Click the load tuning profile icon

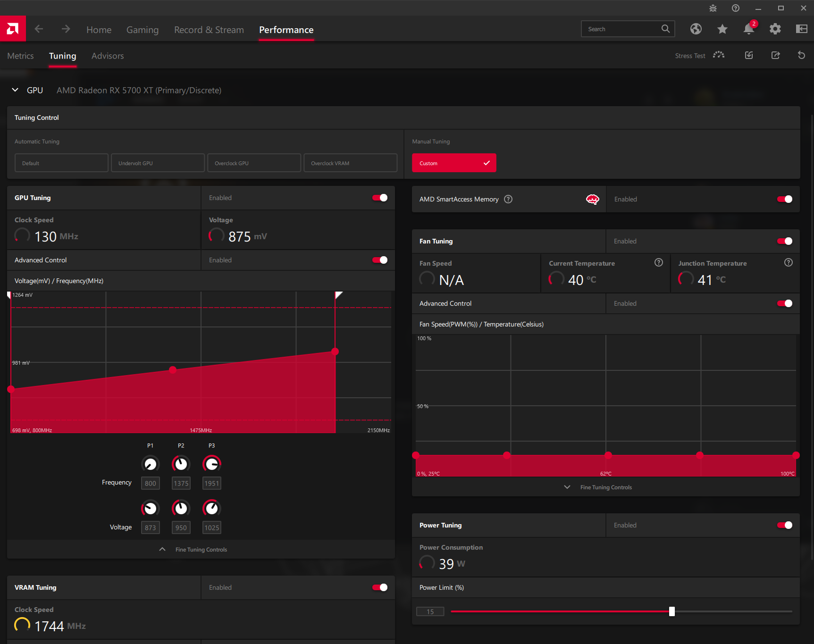pyautogui.click(x=749, y=55)
